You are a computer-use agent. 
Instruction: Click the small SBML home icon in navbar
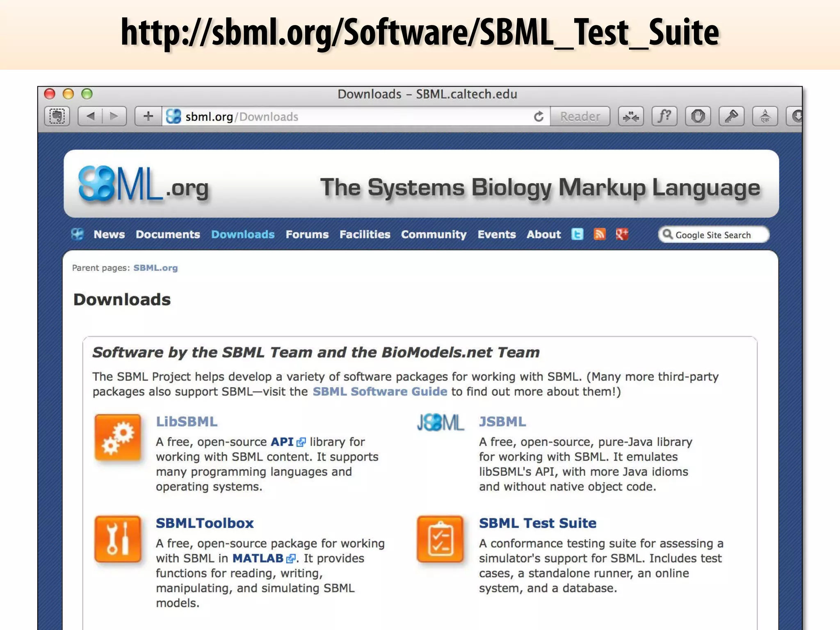pos(77,234)
